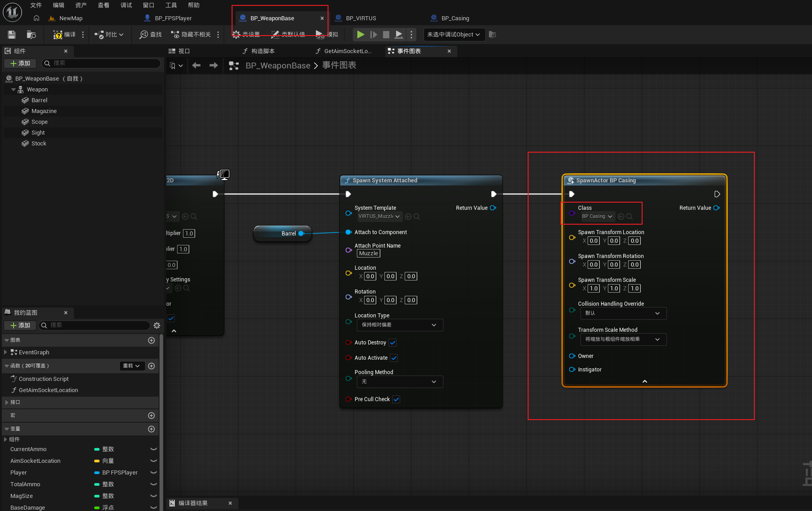Start play with the green play button

click(x=360, y=35)
